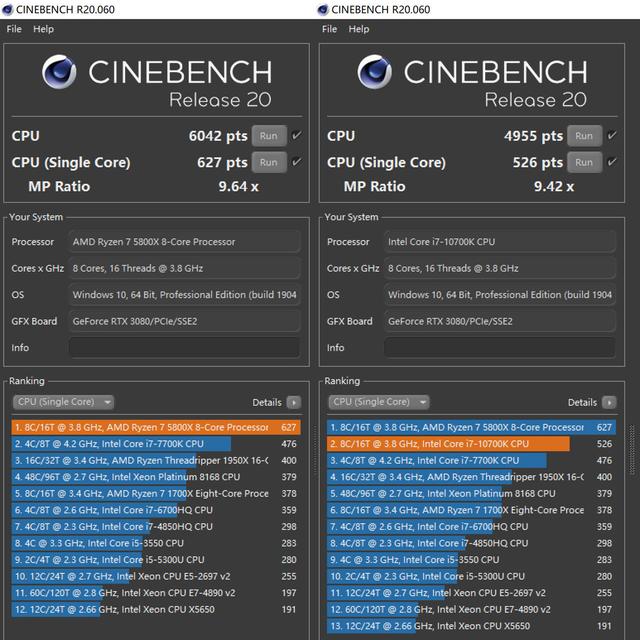
Task: Toggle the Single Core checkbox in left window
Action: (297, 162)
